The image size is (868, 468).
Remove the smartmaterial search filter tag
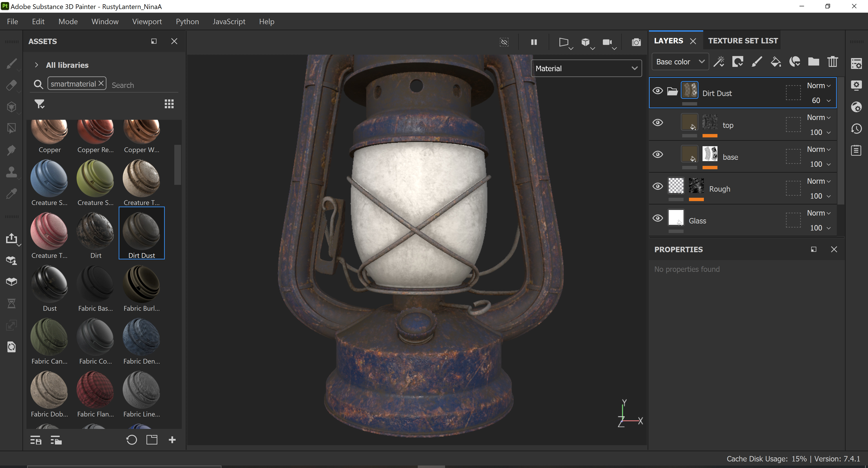101,83
